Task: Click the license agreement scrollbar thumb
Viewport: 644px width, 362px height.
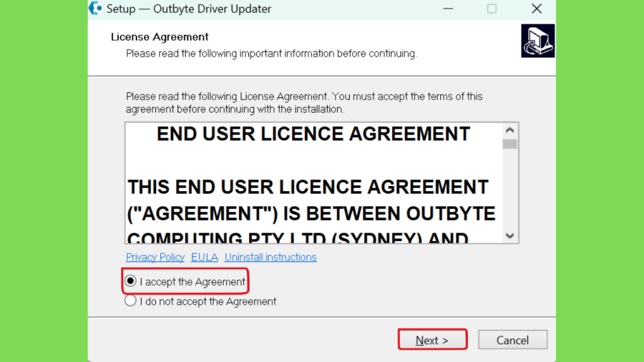Action: pyautogui.click(x=510, y=144)
